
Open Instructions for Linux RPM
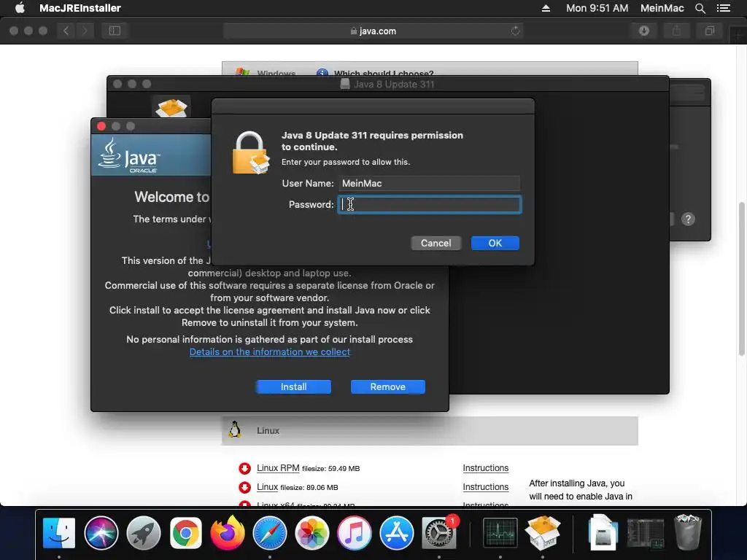(485, 468)
